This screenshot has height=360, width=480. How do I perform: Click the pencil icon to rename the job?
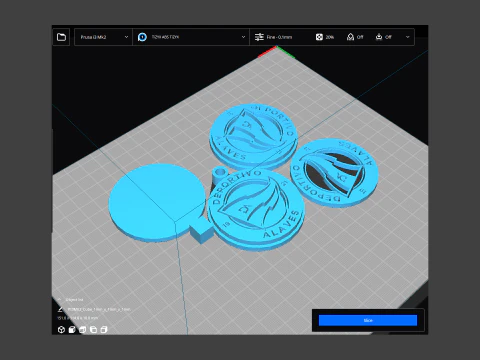(x=60, y=309)
